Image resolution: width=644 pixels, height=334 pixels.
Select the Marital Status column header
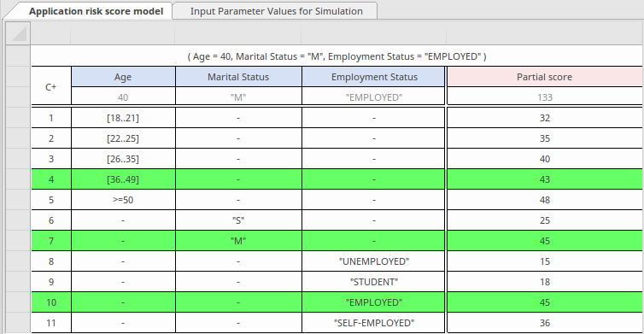pos(238,77)
